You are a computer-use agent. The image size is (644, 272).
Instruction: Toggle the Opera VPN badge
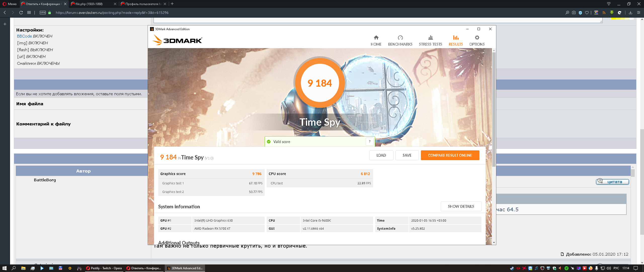pyautogui.click(x=43, y=13)
